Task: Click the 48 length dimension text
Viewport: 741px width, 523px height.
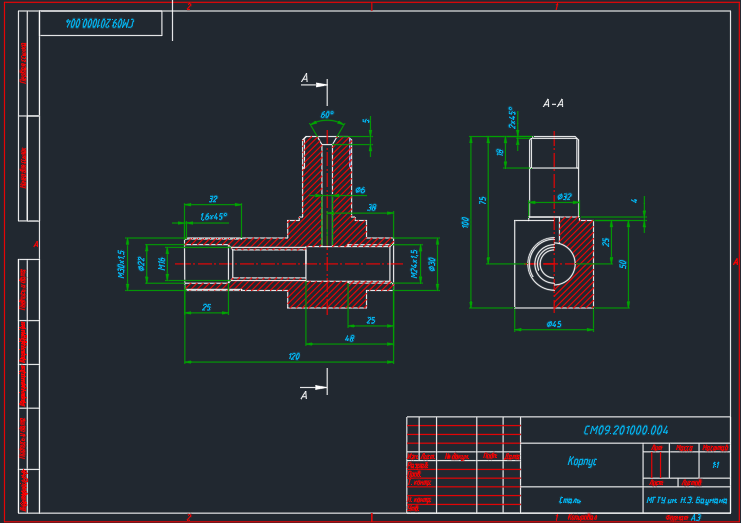Action: pos(349,338)
